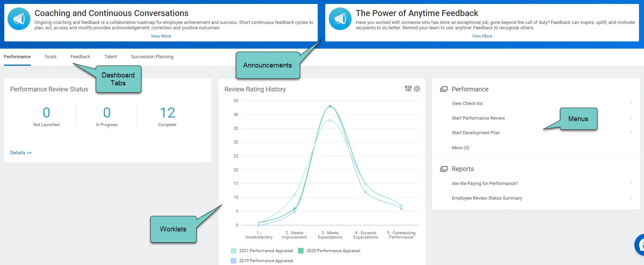Open the chat bubble icon
This screenshot has height=265, width=644.
pos(640,245)
